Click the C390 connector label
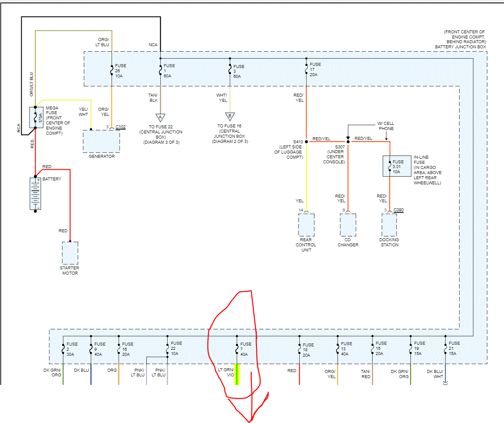Viewport: 504px width, 423px height. 398,210
